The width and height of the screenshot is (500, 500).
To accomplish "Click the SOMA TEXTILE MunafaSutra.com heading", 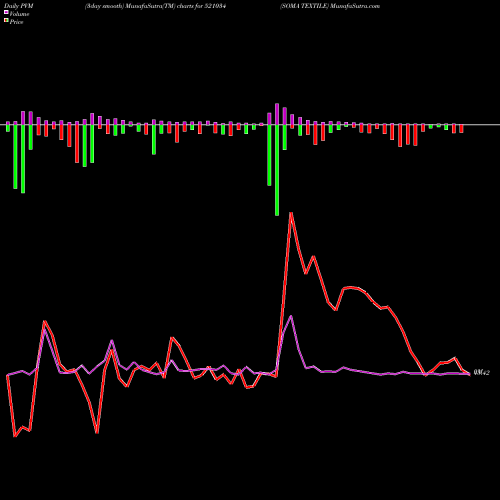I will [330, 6].
